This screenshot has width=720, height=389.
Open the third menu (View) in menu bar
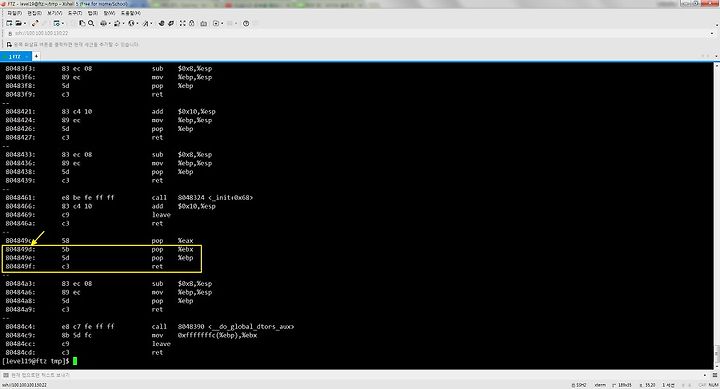pos(55,13)
